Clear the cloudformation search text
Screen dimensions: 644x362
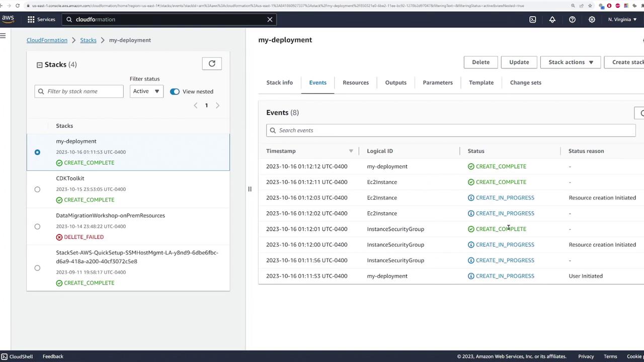click(x=270, y=19)
